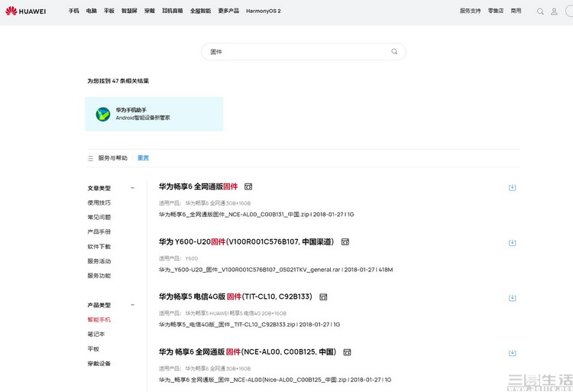Click package icon next to TIT-CL10 title

[x=323, y=297]
